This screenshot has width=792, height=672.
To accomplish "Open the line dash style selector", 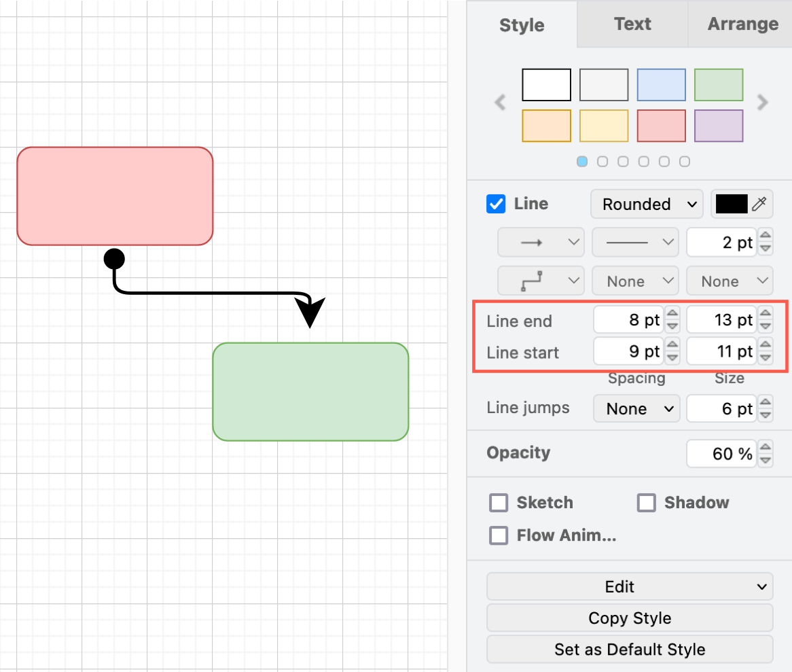I will [x=635, y=242].
